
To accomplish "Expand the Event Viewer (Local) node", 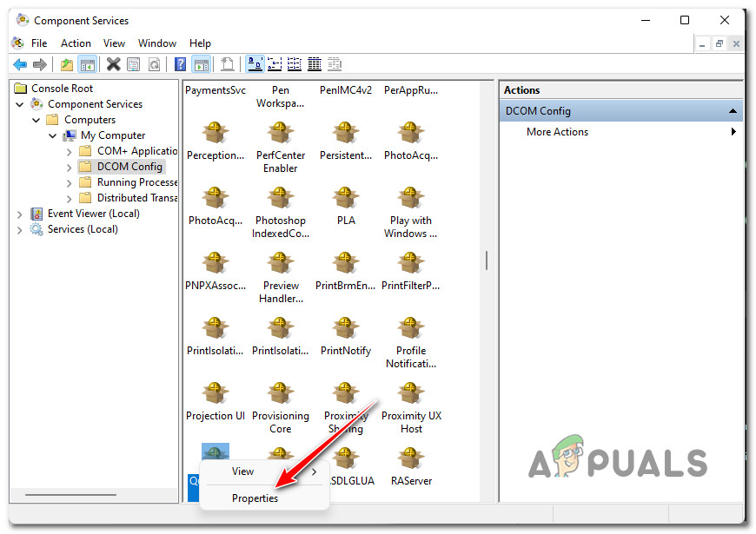I will point(20,214).
